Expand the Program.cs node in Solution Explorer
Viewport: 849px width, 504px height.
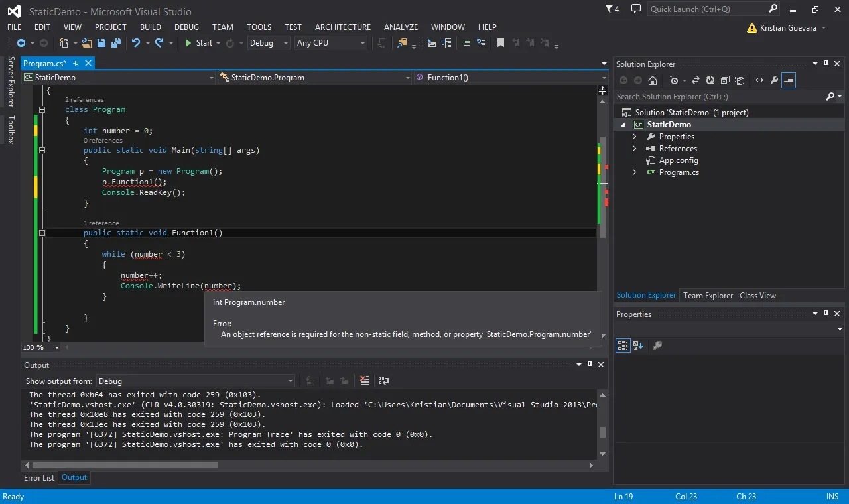pos(635,172)
